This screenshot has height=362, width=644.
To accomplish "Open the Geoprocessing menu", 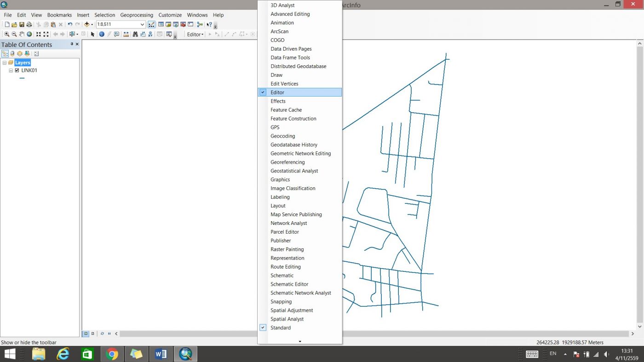I will pyautogui.click(x=136, y=15).
